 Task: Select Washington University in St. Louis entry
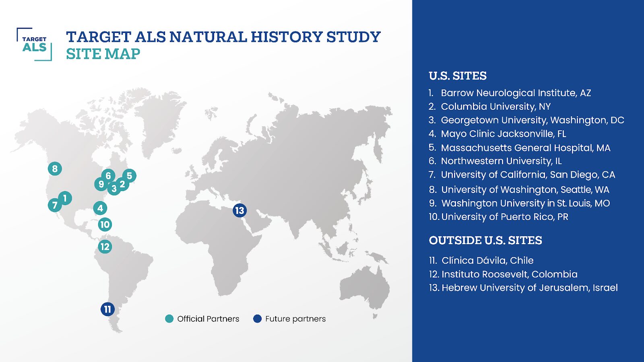pyautogui.click(x=519, y=204)
